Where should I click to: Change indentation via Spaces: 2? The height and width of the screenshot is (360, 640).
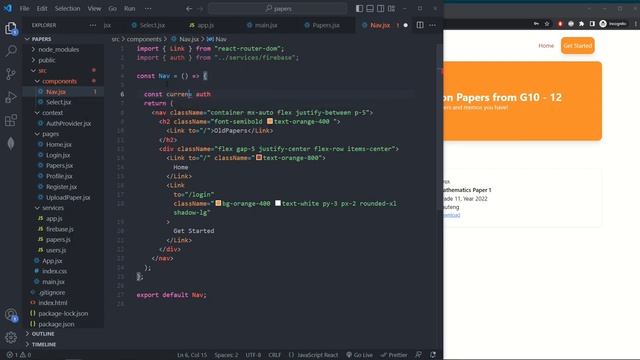226,355
